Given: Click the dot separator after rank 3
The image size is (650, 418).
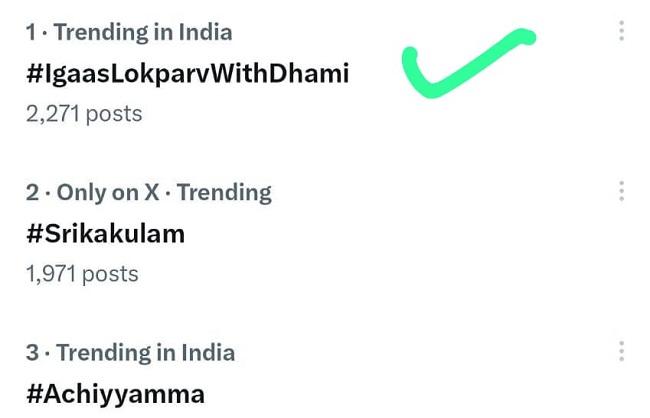Looking at the screenshot, I should coord(47,352).
